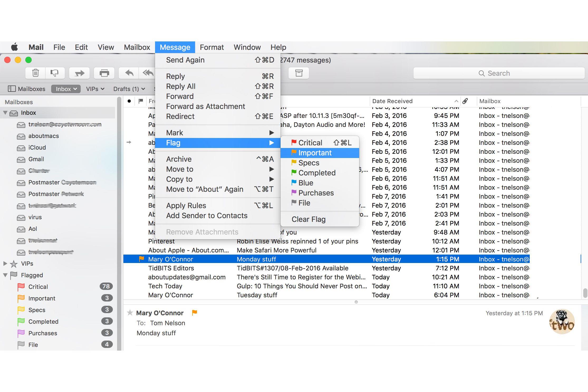Click the Reply arrow toolbar icon
The width and height of the screenshot is (588, 392).
[x=129, y=73]
